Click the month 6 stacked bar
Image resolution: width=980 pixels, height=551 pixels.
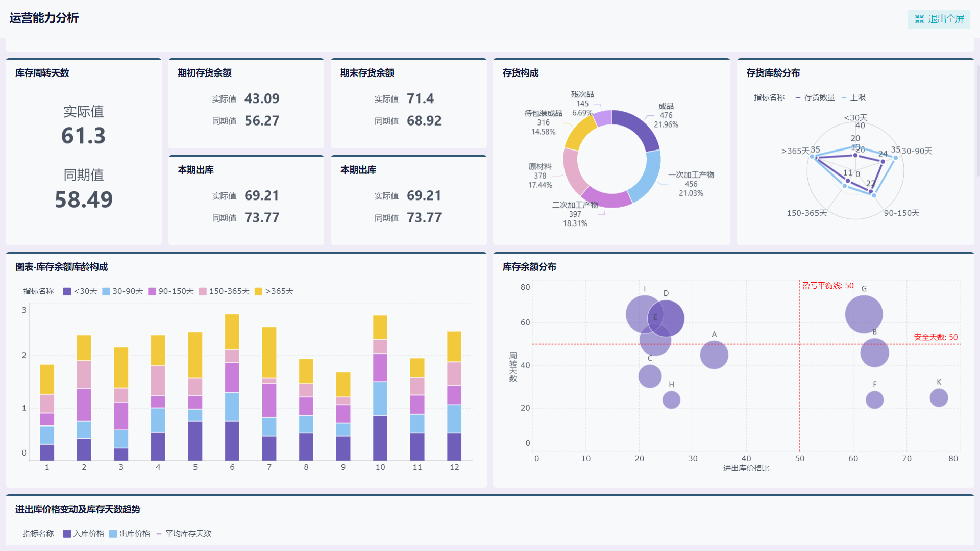coord(232,388)
